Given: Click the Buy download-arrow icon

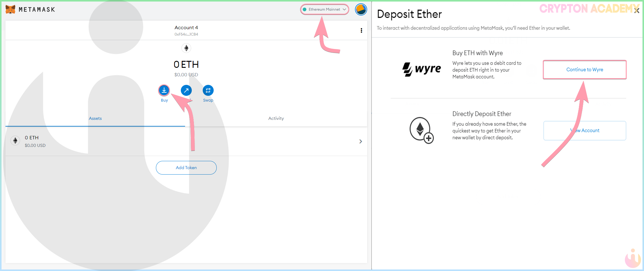Looking at the screenshot, I should (x=164, y=90).
